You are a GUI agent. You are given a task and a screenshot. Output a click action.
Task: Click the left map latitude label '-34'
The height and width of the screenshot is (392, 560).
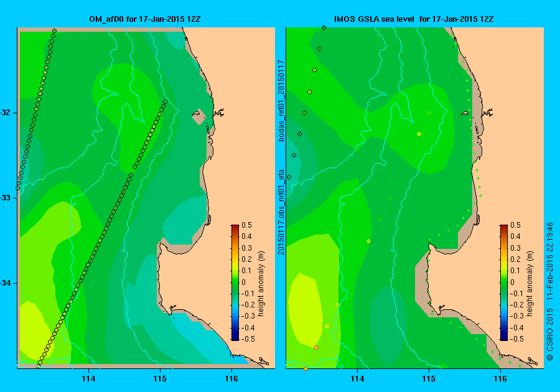[6, 284]
